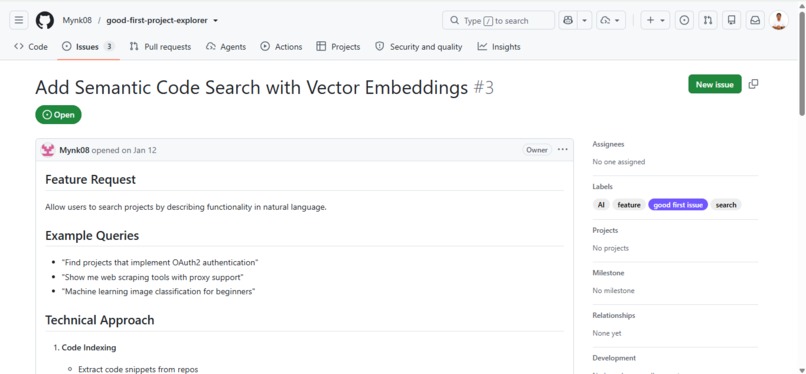Switch to the Actions tab

pyautogui.click(x=281, y=47)
